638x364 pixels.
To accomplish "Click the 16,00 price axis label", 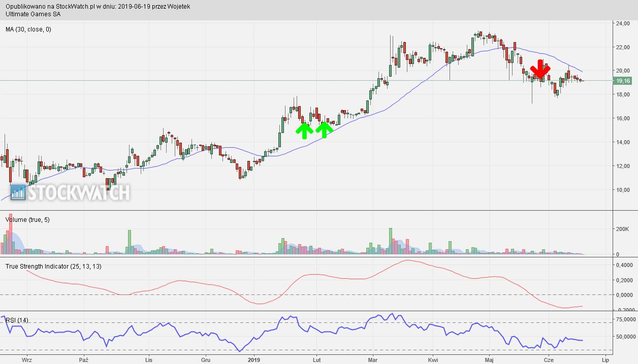I will (623, 119).
